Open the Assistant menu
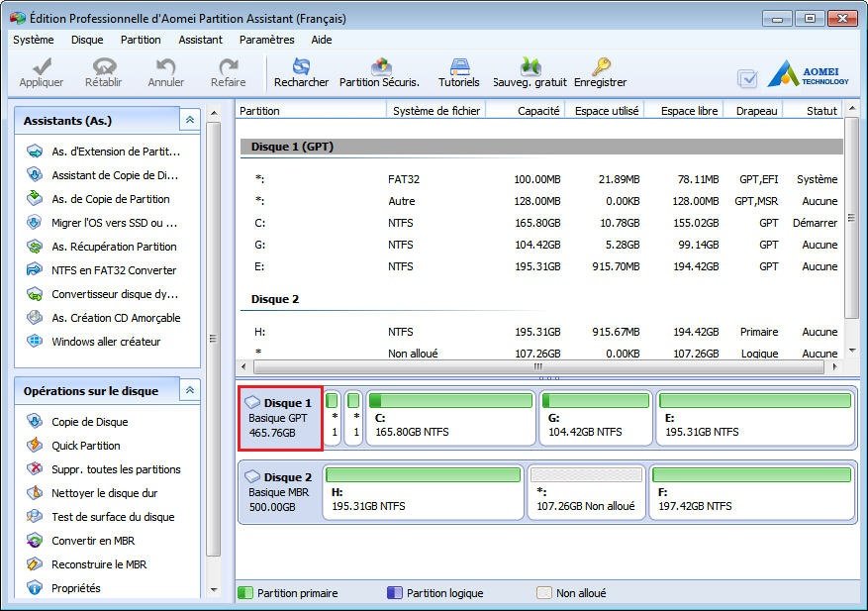Image resolution: width=868 pixels, height=611 pixels. coord(200,40)
